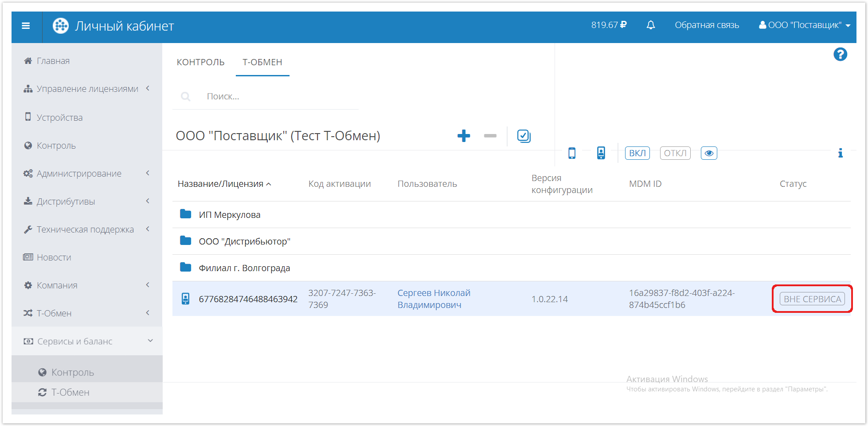This screenshot has height=426, width=868.
Task: Expand the Управление лицензиями sidebar menu
Action: point(87,89)
